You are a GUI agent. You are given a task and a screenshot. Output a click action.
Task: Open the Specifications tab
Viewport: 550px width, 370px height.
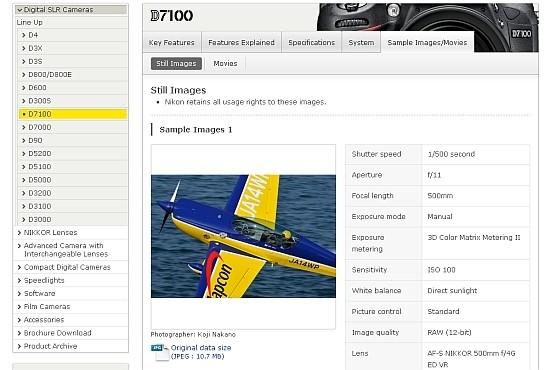(311, 42)
